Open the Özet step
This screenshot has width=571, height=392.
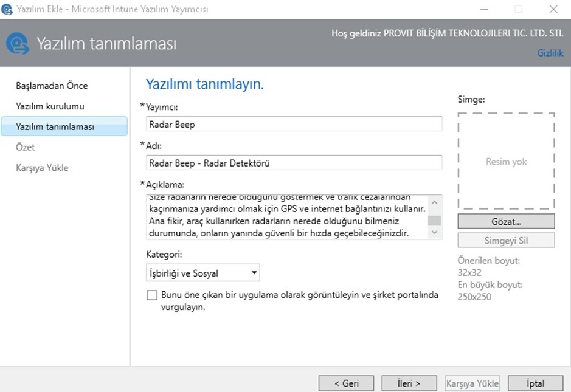pyautogui.click(x=25, y=147)
